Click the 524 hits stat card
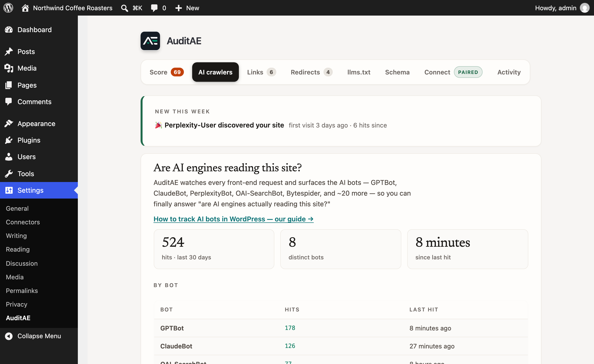Image resolution: width=594 pixels, height=364 pixels. click(214, 249)
